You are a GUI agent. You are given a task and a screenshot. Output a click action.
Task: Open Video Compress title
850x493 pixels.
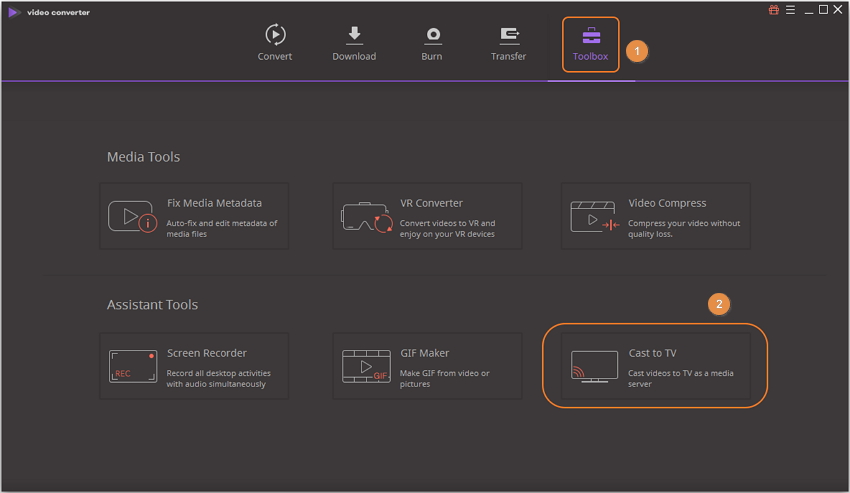point(667,203)
